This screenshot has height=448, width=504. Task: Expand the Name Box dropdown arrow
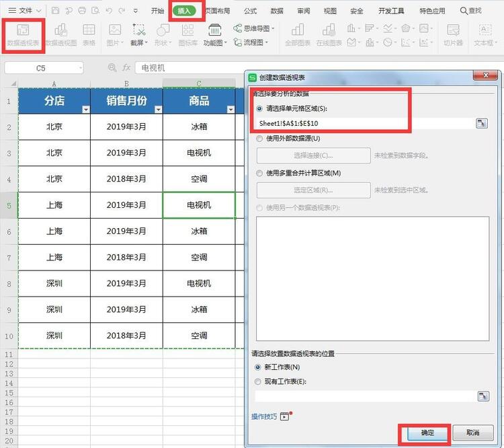click(x=80, y=68)
